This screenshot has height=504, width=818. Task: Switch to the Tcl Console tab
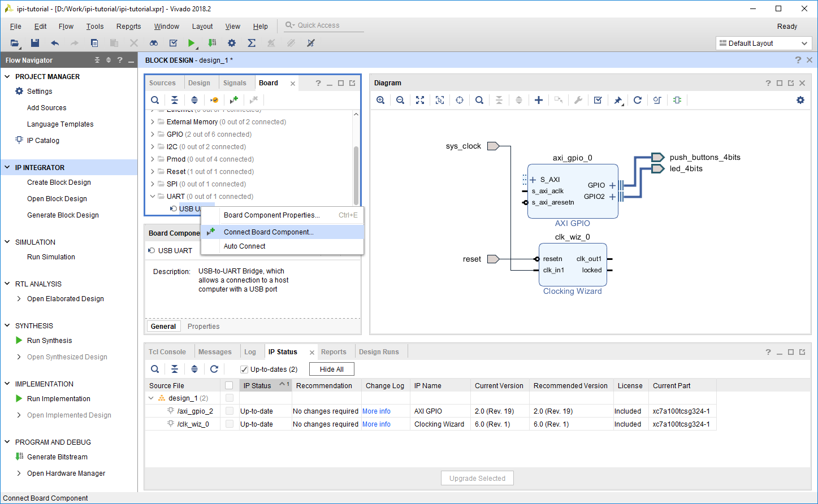(167, 352)
